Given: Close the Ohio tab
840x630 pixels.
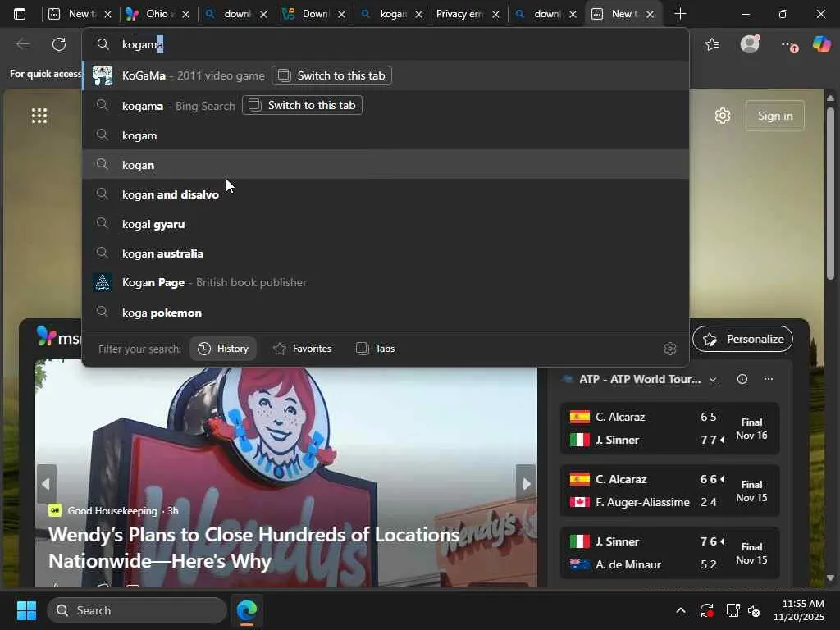Looking at the screenshot, I should coord(186,15).
